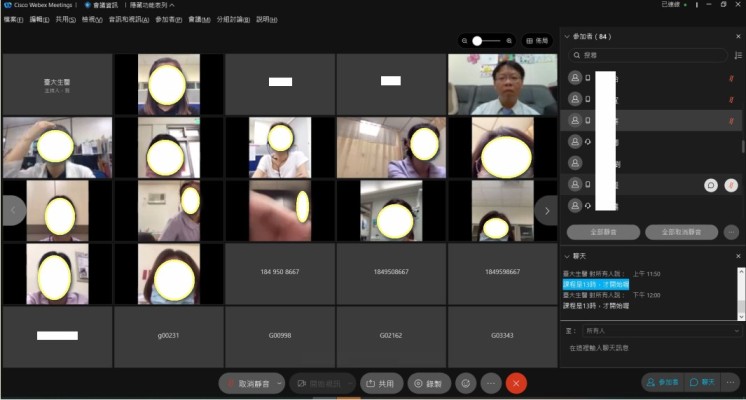Click the 全部取消靜音 unmute all button
Viewport: 746px width, 400px height.
coord(682,232)
